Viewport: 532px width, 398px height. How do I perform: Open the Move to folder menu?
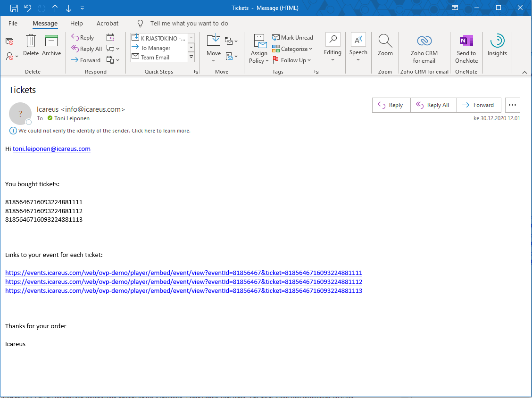coord(213,48)
